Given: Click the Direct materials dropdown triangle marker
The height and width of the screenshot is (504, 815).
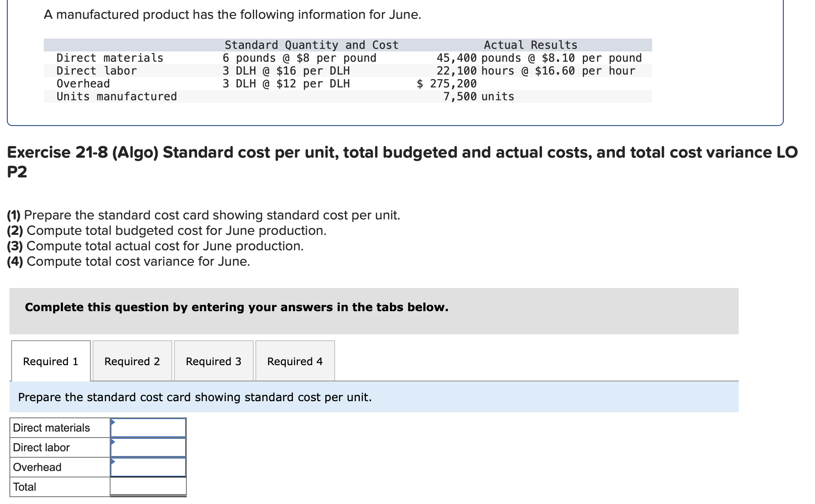Looking at the screenshot, I should (x=113, y=422).
